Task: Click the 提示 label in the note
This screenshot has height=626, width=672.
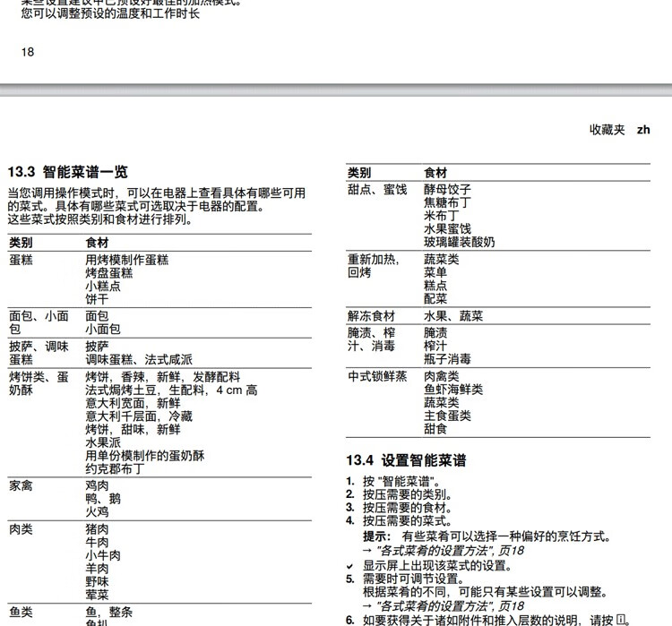Action: pyautogui.click(x=376, y=536)
